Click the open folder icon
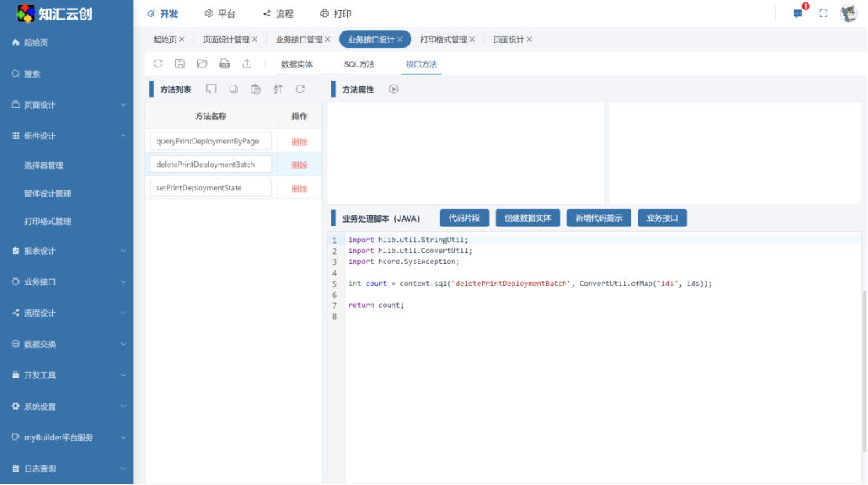This screenshot has width=868, height=485. pos(202,63)
